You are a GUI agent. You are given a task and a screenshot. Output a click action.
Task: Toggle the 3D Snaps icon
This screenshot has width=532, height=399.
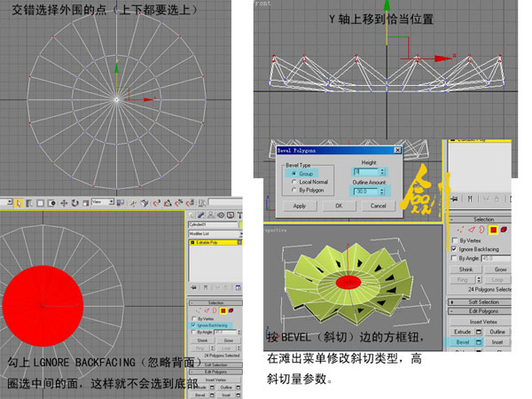click(145, 203)
